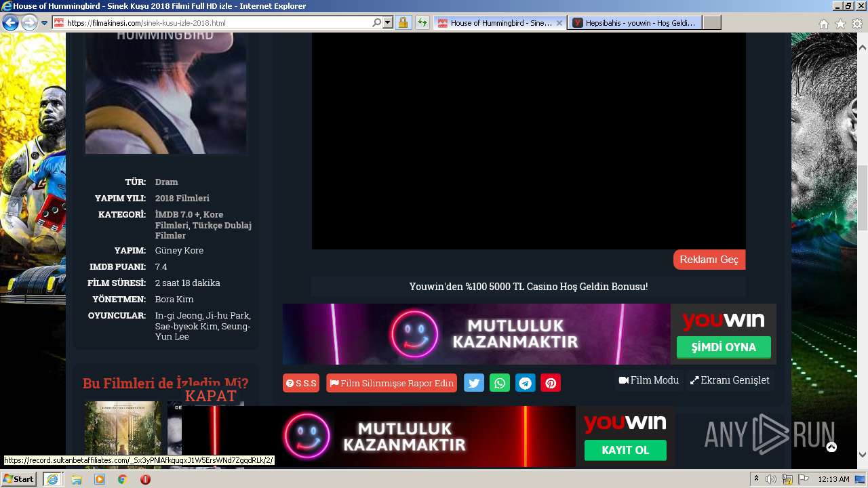Click the Action Center flag tray icon
Screen dimensions: 868x488
pyautogui.click(x=804, y=479)
